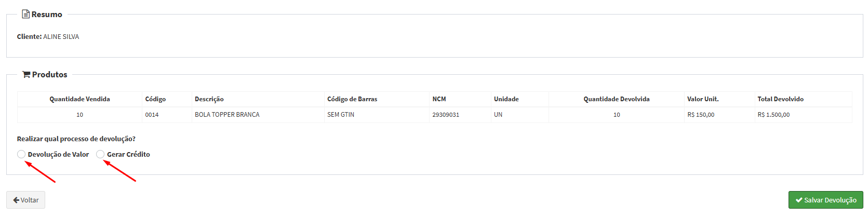Click the NCM value 29309031

(x=446, y=115)
